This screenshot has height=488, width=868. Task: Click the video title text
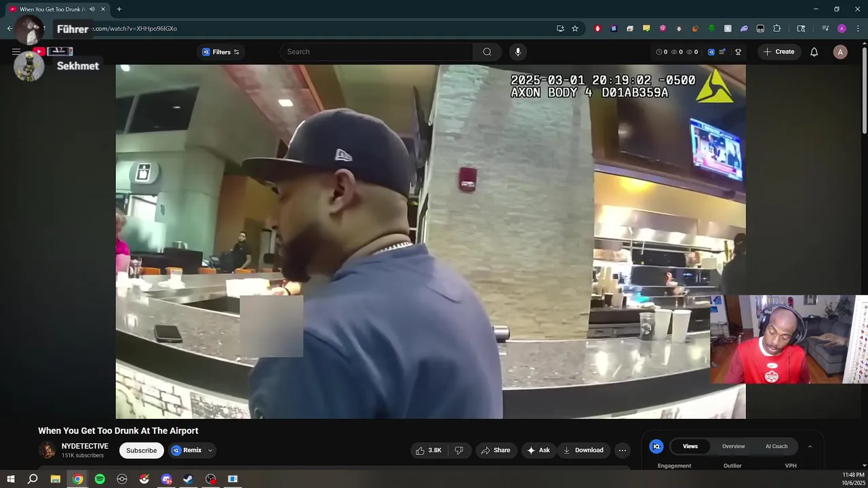click(118, 430)
